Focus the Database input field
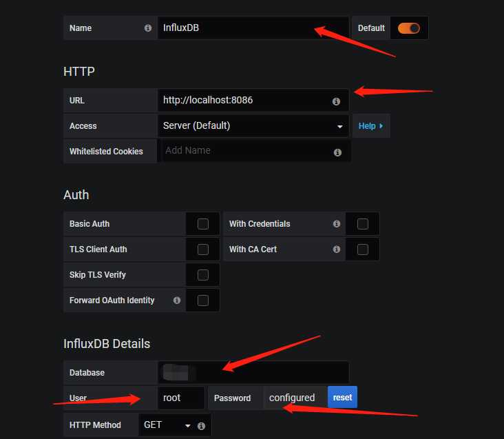The width and height of the screenshot is (504, 439). coord(253,372)
